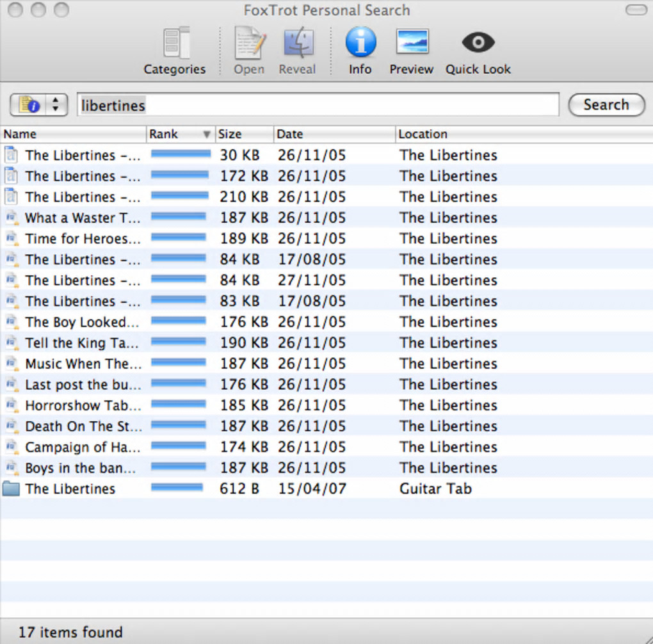The image size is (653, 644).
Task: Click Boys in the ban... file icon
Action: pyautogui.click(x=12, y=467)
